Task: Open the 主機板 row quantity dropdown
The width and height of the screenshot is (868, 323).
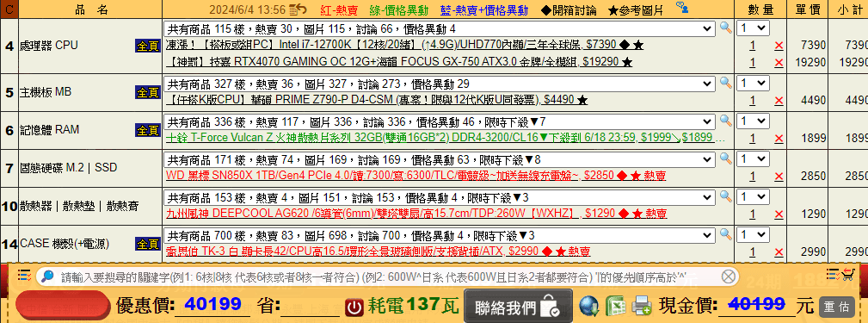Action: [753, 84]
